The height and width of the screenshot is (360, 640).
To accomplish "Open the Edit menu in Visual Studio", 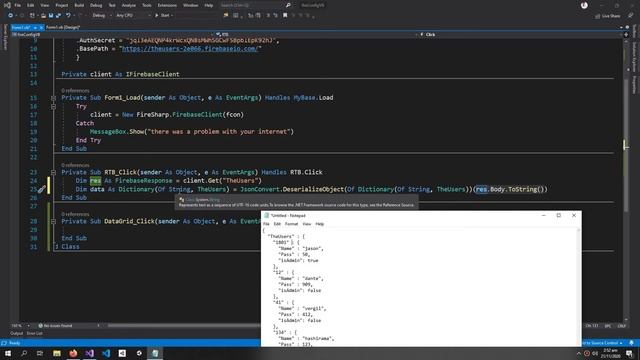I will click(31, 5).
